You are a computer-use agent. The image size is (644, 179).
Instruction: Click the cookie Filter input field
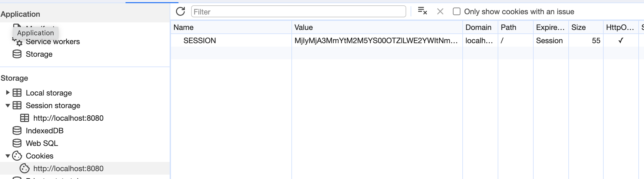pyautogui.click(x=298, y=12)
